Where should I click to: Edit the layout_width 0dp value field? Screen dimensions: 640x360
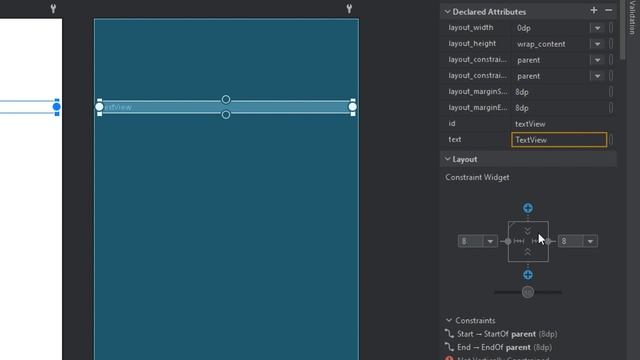(549, 28)
